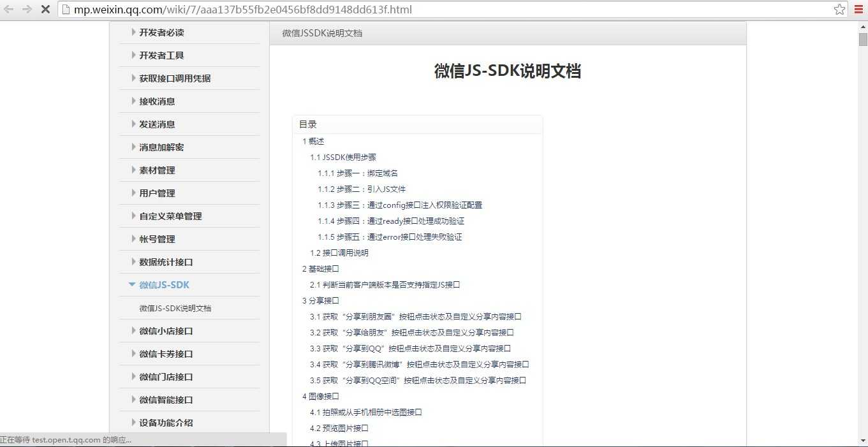The image size is (868, 447).
Task: Jump to TOC entry 1 概述
Action: click(313, 142)
